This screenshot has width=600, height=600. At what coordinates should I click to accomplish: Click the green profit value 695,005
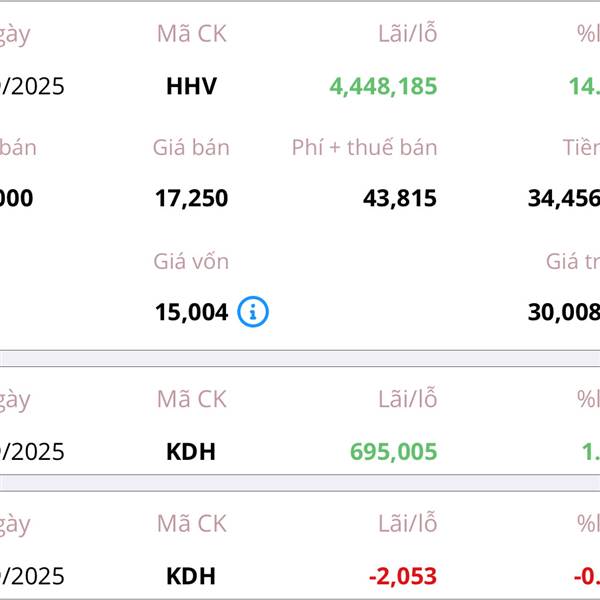(393, 452)
